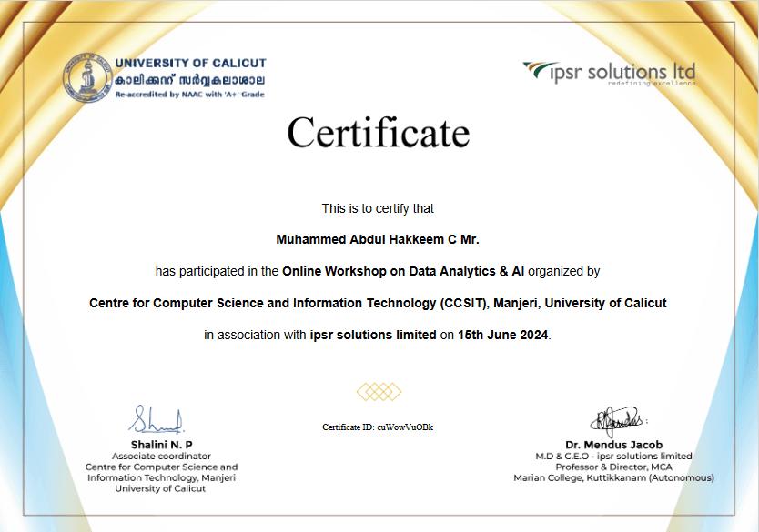
Task: Select the "Associate coordinator" title
Action: (x=162, y=457)
